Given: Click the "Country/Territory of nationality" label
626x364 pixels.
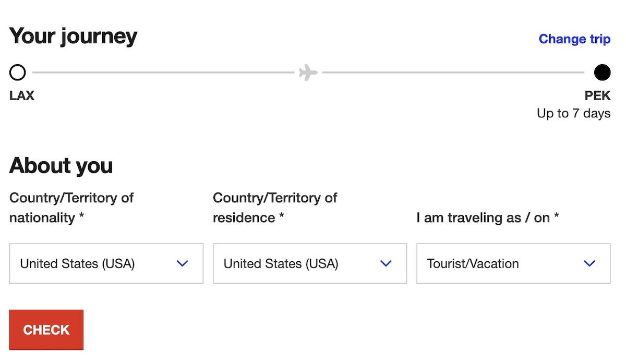Looking at the screenshot, I should 71,208.
